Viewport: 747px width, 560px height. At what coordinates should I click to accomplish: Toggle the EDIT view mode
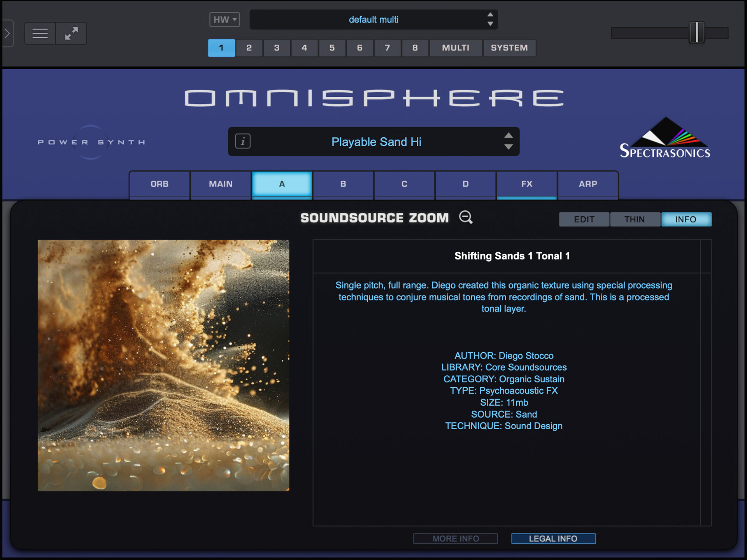tap(584, 219)
